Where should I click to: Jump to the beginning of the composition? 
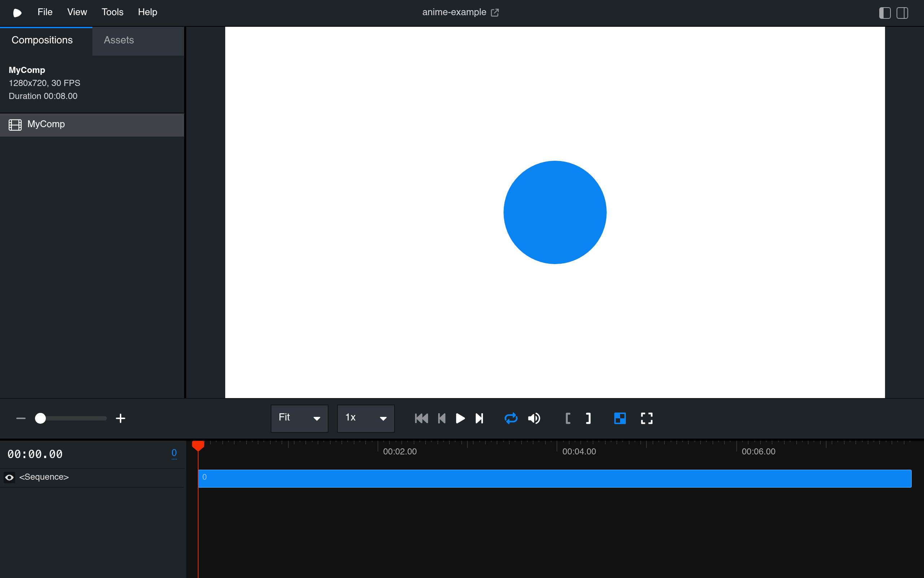point(421,418)
